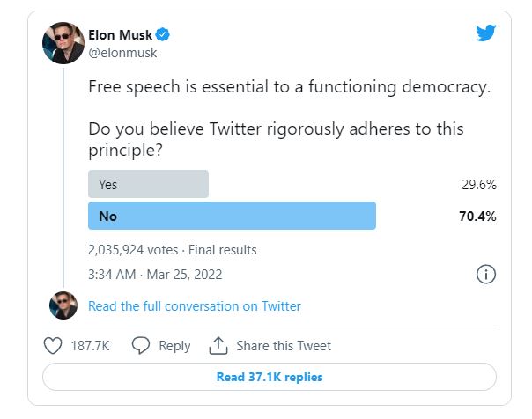532x419 pixels.
Task: Click the share upload arrow icon
Action: (218, 345)
